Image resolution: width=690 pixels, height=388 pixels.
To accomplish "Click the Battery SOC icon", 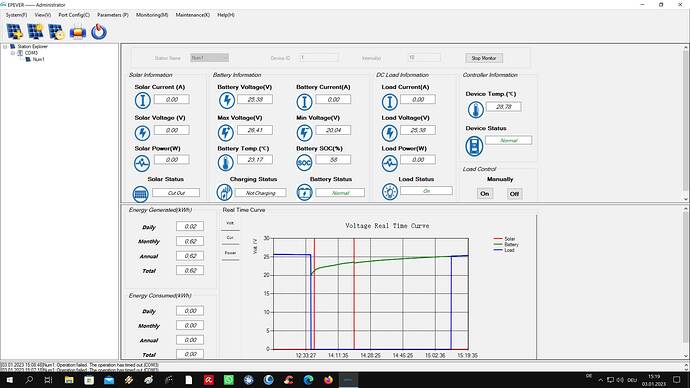I will (304, 163).
